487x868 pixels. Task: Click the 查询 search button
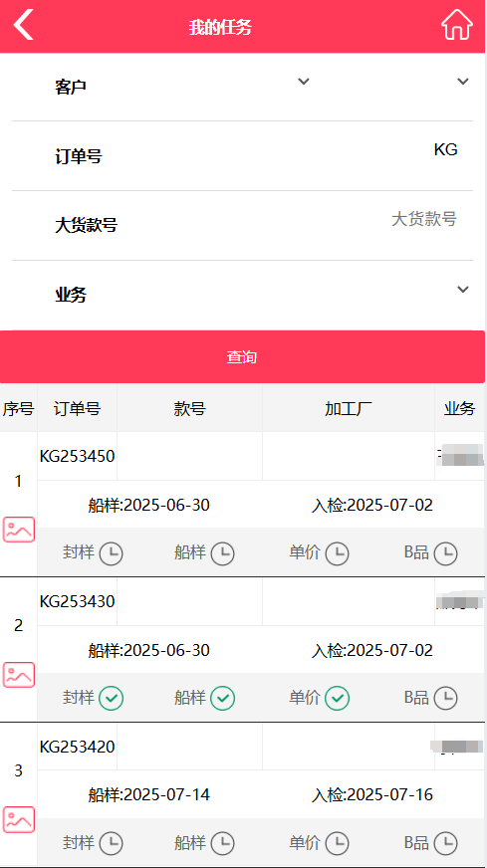point(242,357)
